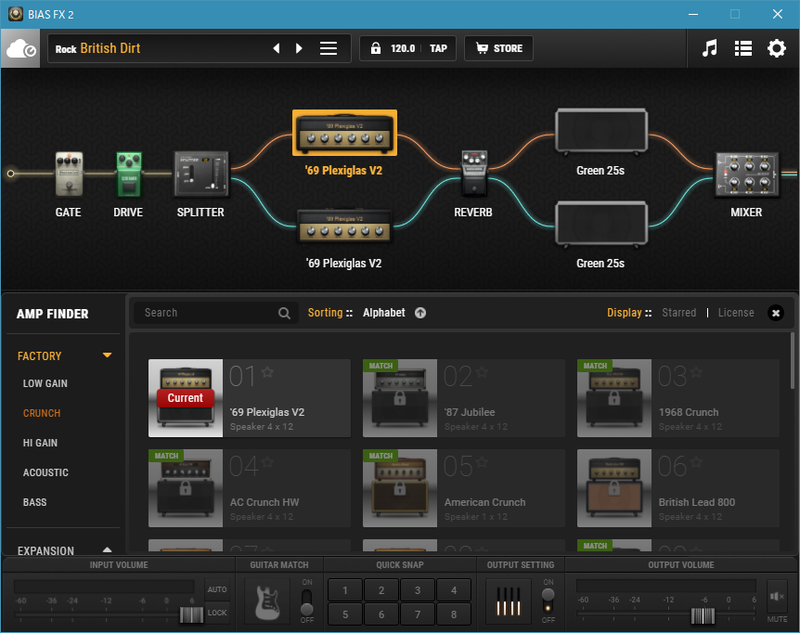Open the list view icon
800x633 pixels.
743,48
